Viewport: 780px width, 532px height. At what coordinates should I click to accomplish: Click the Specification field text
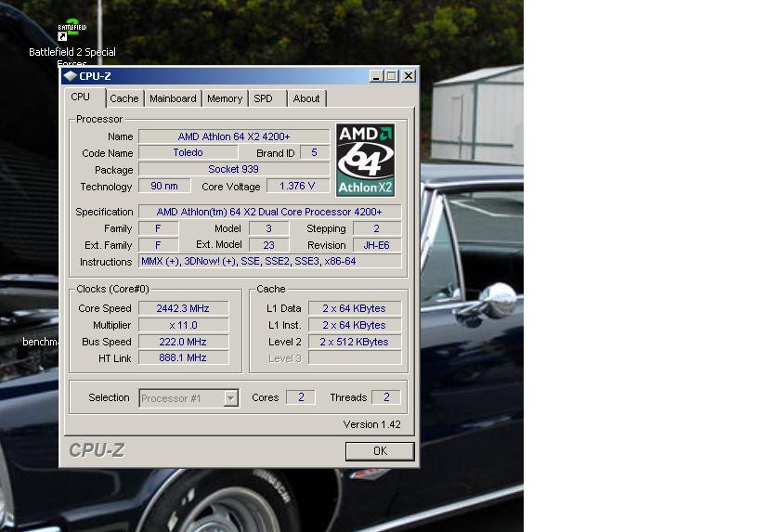point(269,212)
